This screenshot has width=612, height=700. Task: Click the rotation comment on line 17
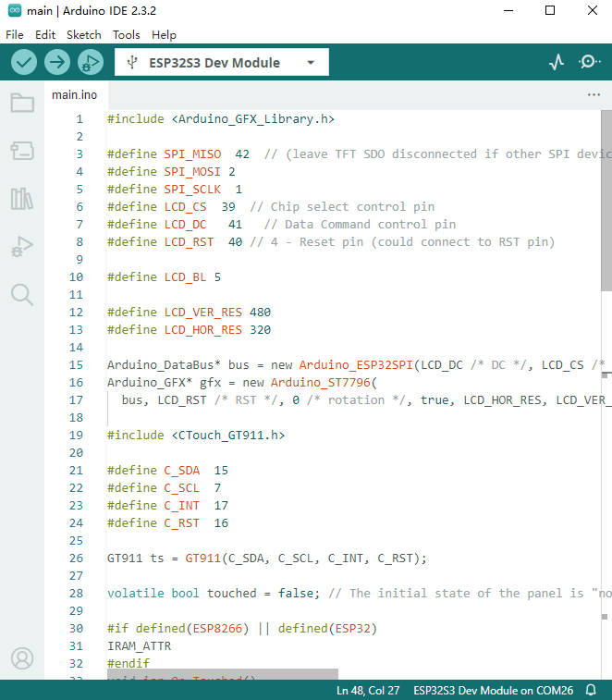356,400
